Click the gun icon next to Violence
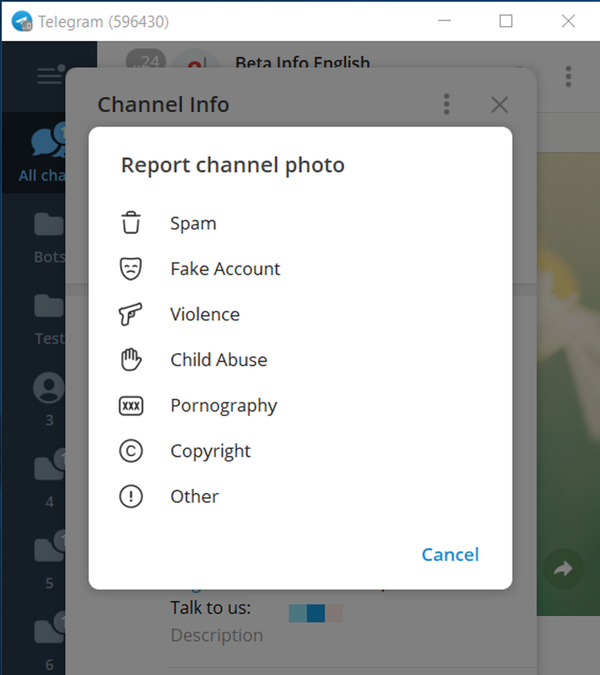Screen dimensions: 600x675 coord(131,314)
